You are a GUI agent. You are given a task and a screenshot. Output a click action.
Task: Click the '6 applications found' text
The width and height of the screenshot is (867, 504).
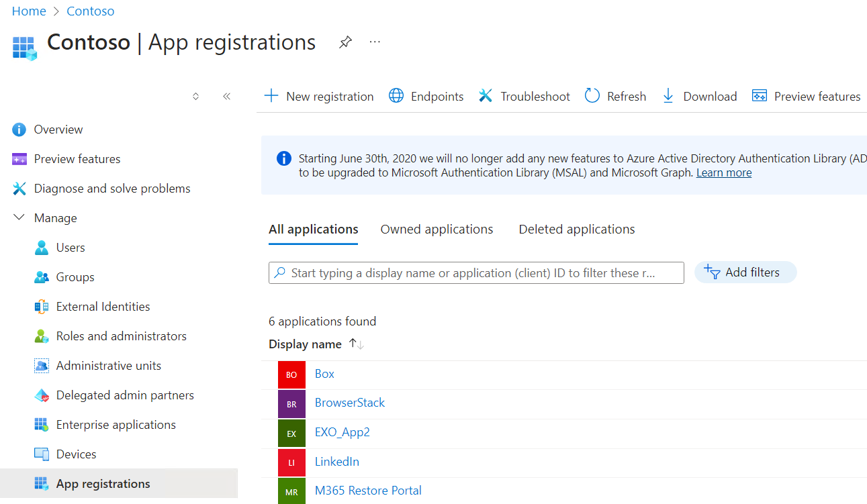(x=322, y=321)
